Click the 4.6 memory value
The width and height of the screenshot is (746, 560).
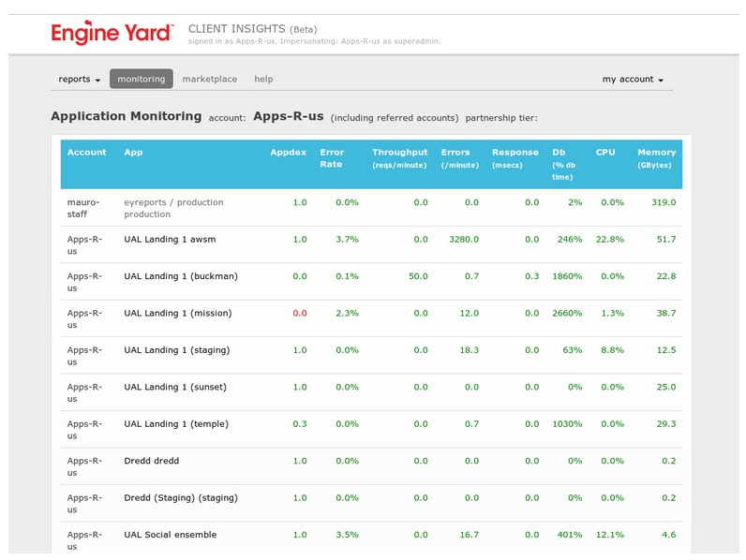pos(669,535)
